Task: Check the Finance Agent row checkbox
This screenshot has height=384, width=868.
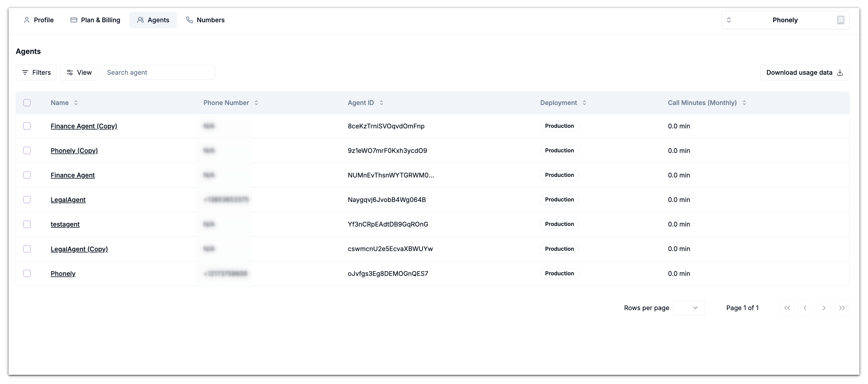Action: [27, 175]
